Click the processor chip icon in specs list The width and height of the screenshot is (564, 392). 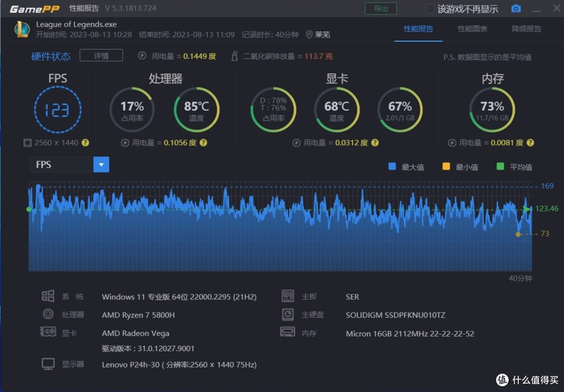point(48,314)
